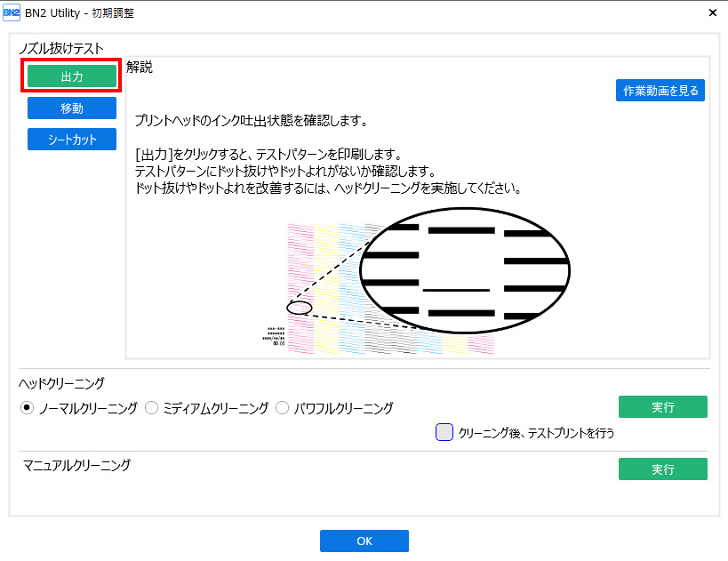Select ノーマルクリーニング radio option
This screenshot has height=561, width=728.
(27, 408)
